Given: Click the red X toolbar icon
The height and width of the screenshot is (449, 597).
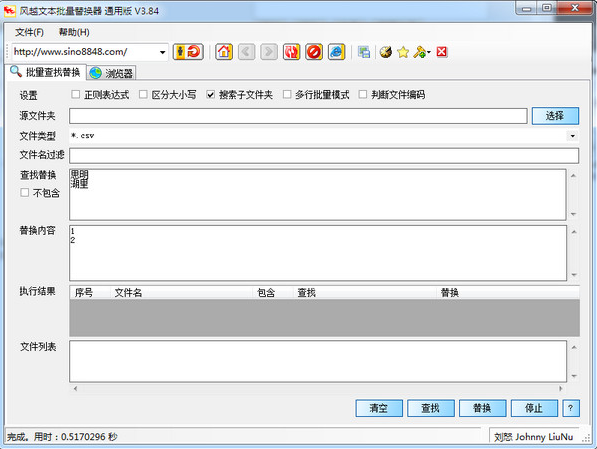Looking at the screenshot, I should (442, 52).
